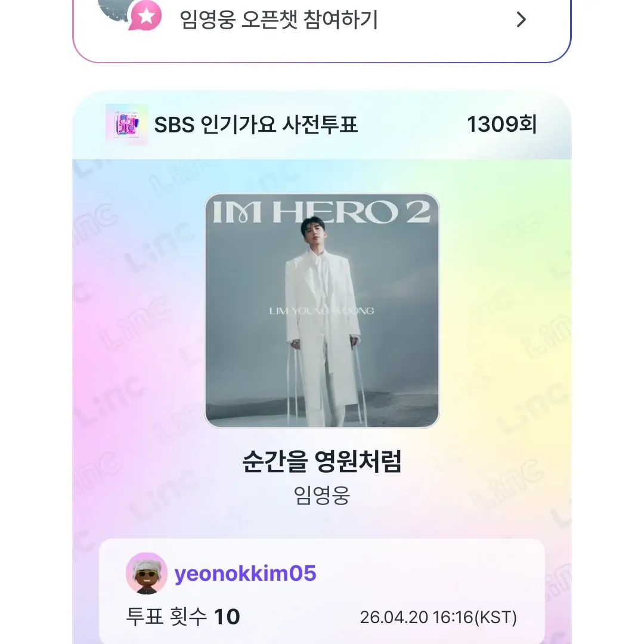
Task: Join 임영웅 오픈챗 참여하기
Action: coord(278,20)
